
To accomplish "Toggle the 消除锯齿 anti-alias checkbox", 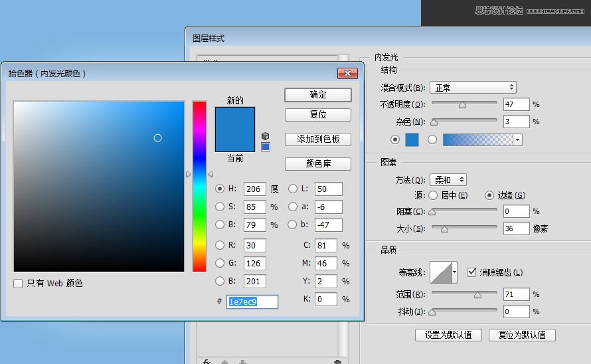I will point(471,272).
